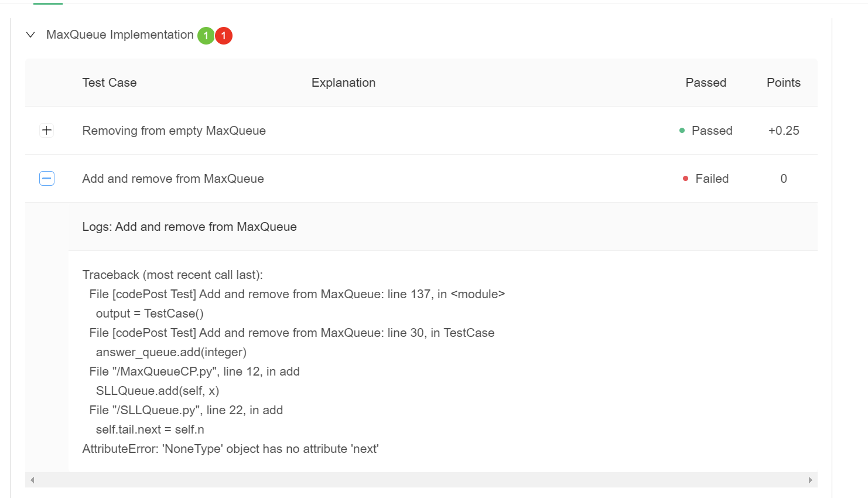Click the red status dot beside Failed
This screenshot has height=498, width=868.
point(685,178)
